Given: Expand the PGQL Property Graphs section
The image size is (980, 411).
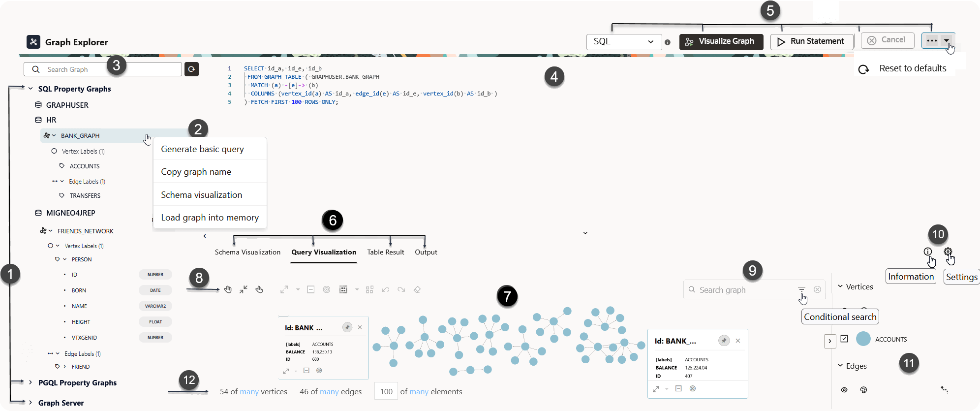Looking at the screenshot, I should click(31, 382).
